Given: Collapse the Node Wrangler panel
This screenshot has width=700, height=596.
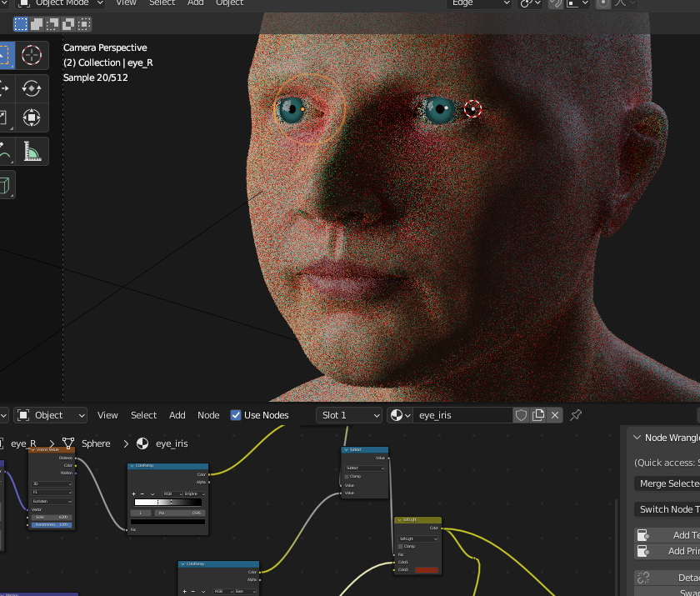Looking at the screenshot, I should (x=637, y=438).
